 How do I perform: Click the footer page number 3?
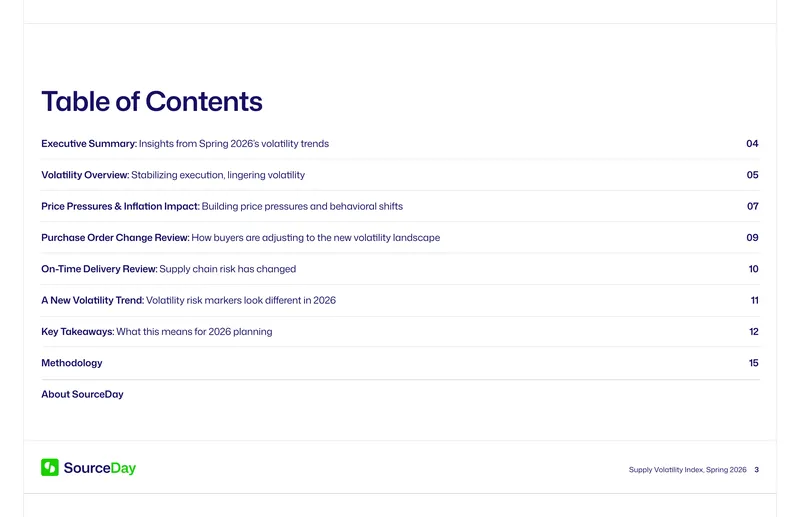pyautogui.click(x=757, y=470)
